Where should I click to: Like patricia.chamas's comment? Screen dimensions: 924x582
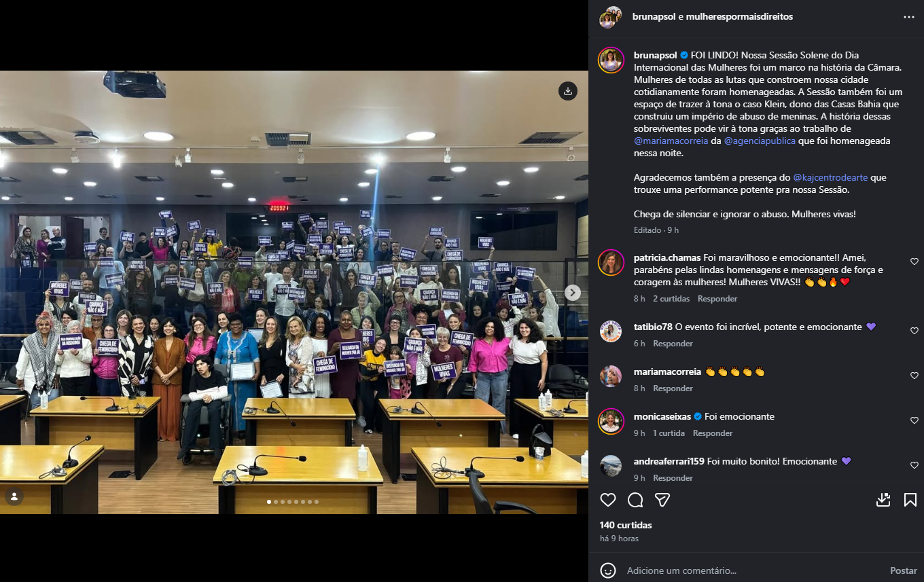(x=914, y=261)
